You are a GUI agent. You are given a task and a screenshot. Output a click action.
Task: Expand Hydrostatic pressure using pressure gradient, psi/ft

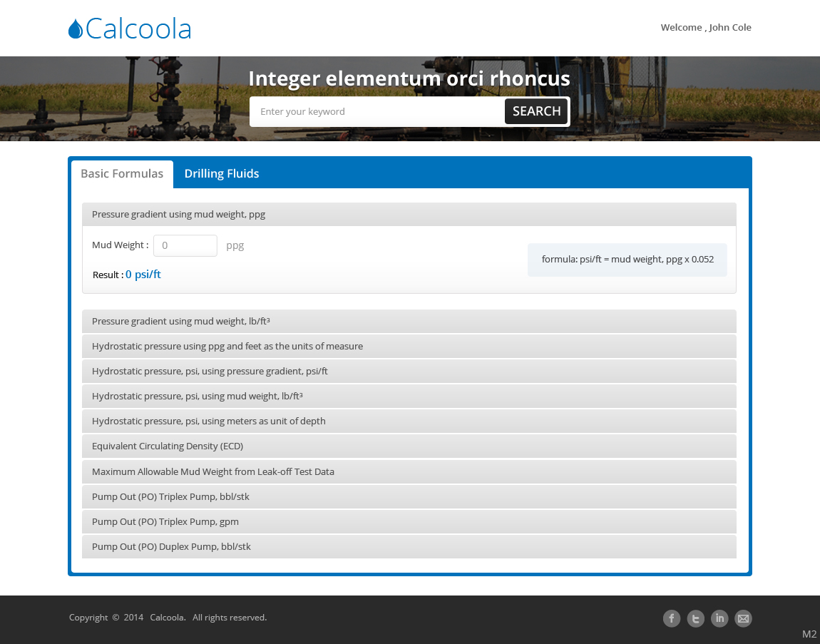[409, 372]
